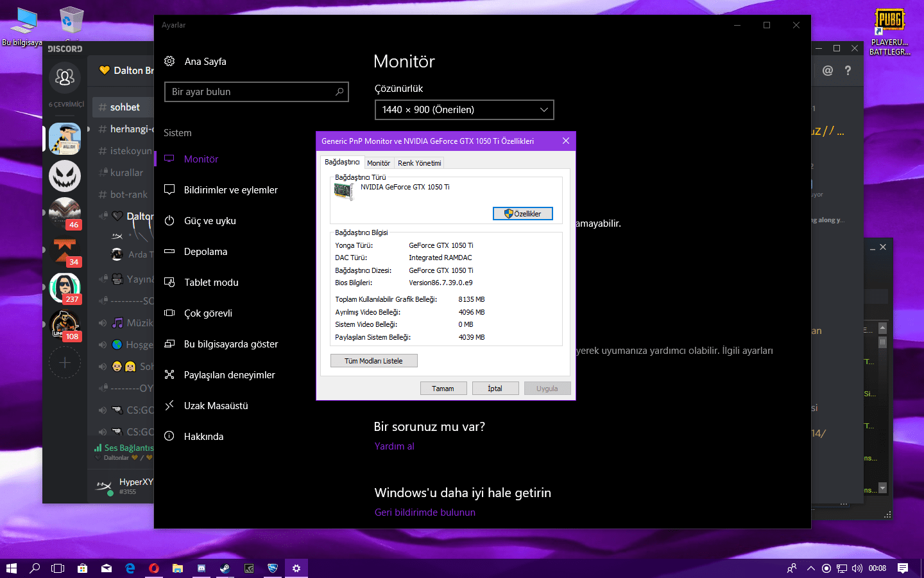Add a new Discord server
This screenshot has height=578, width=924.
click(65, 362)
